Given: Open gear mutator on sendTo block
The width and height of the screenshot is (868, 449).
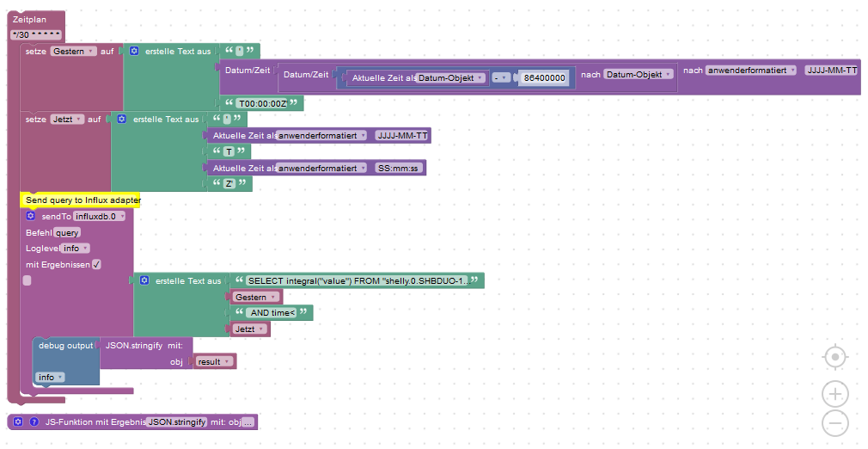Looking at the screenshot, I should pos(31,216).
